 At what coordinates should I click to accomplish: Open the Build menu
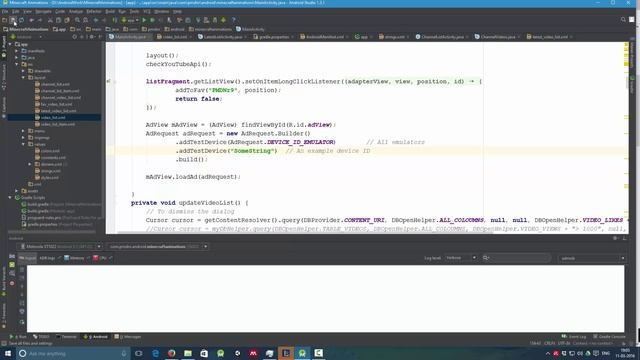110,11
